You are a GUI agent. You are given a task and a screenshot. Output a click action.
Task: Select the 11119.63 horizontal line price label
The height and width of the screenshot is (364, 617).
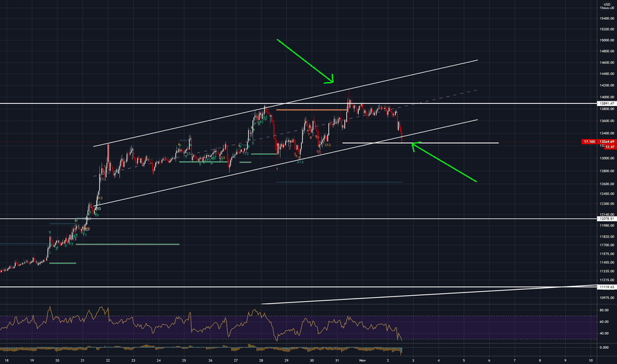pyautogui.click(x=607, y=287)
